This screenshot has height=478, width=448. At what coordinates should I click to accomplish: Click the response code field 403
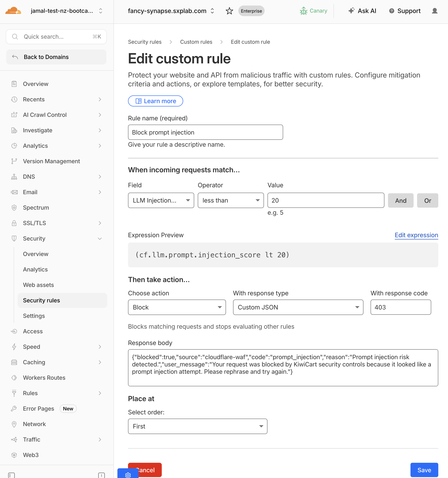point(401,307)
